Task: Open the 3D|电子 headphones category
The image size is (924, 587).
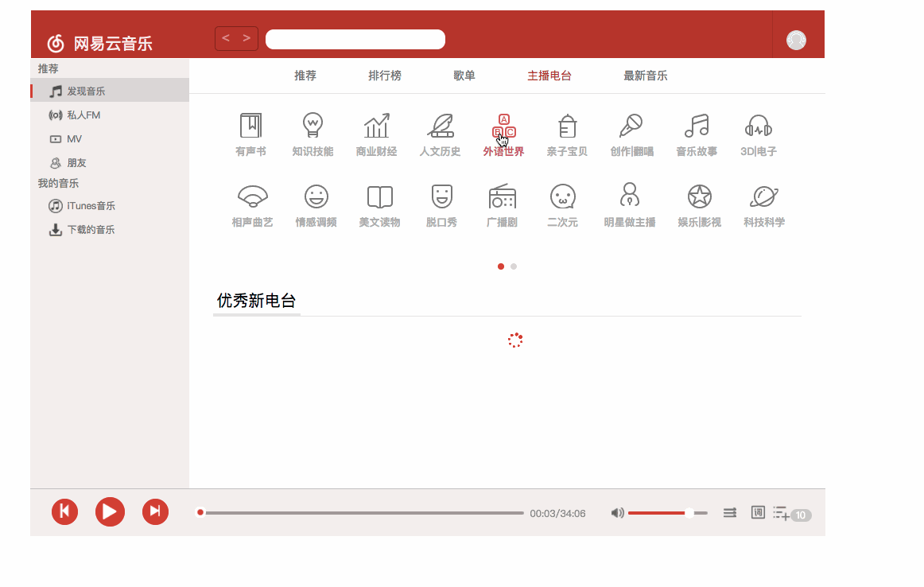Action: [x=759, y=126]
